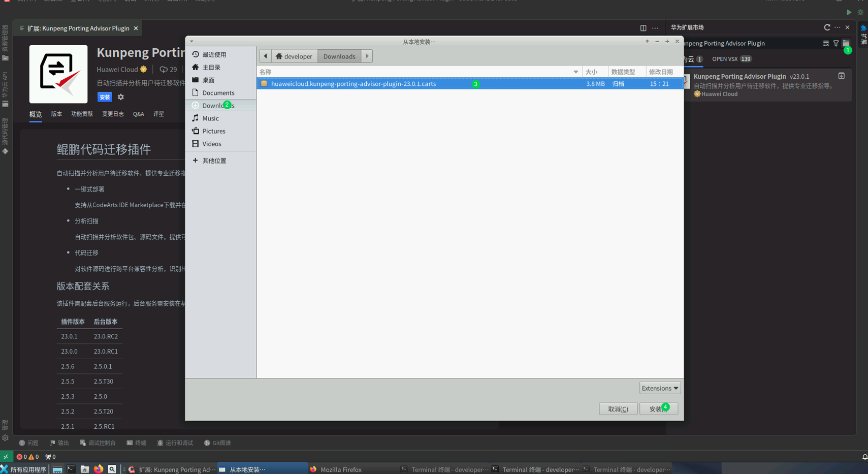This screenshot has height=474, width=868.
Task: Click the 取消(C) button in the file dialog
Action: pyautogui.click(x=618, y=409)
